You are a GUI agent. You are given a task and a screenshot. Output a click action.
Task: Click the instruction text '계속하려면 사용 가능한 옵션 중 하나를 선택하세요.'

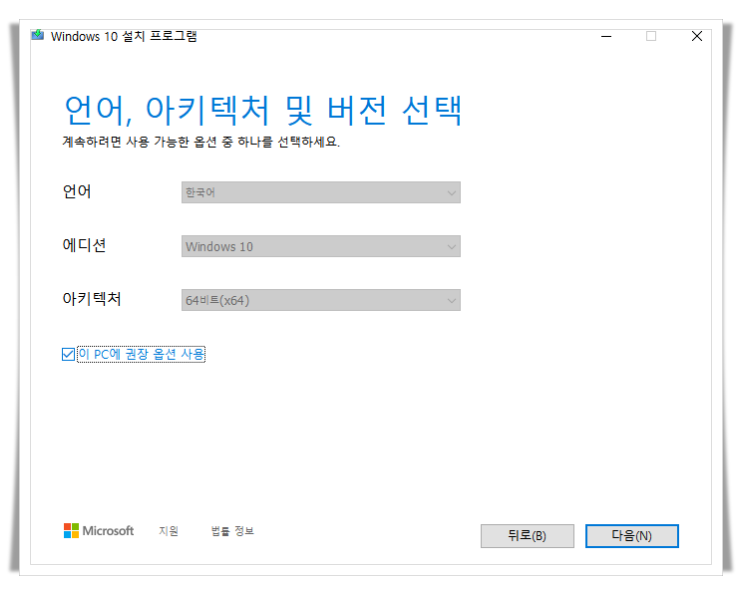(x=201, y=142)
